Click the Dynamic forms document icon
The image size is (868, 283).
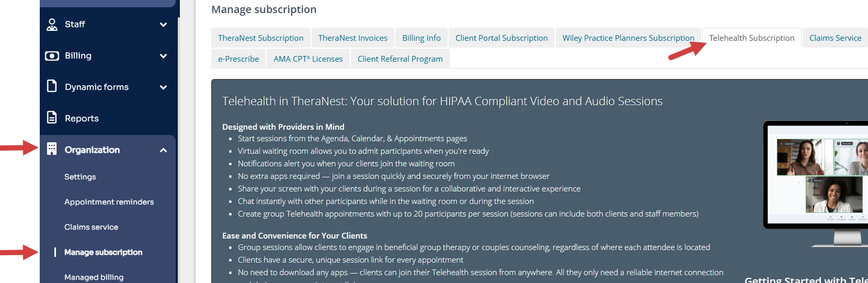(52, 86)
